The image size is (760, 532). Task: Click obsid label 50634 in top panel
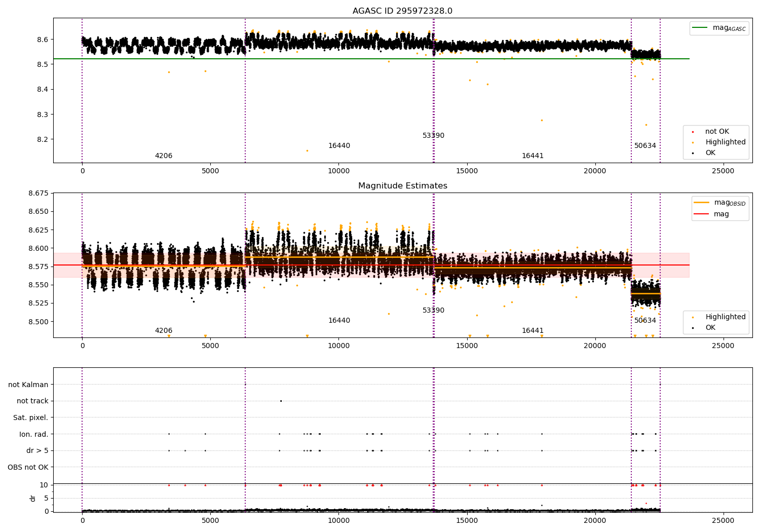tap(645, 146)
